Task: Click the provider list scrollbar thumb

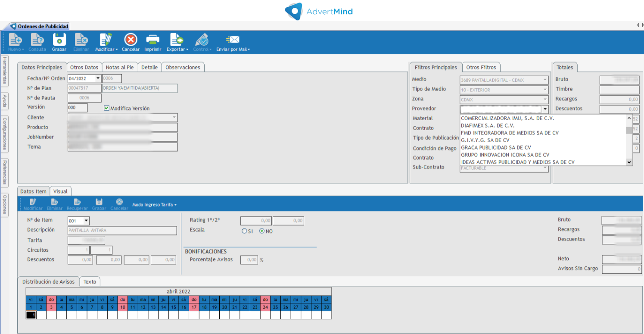Action: [x=629, y=130]
